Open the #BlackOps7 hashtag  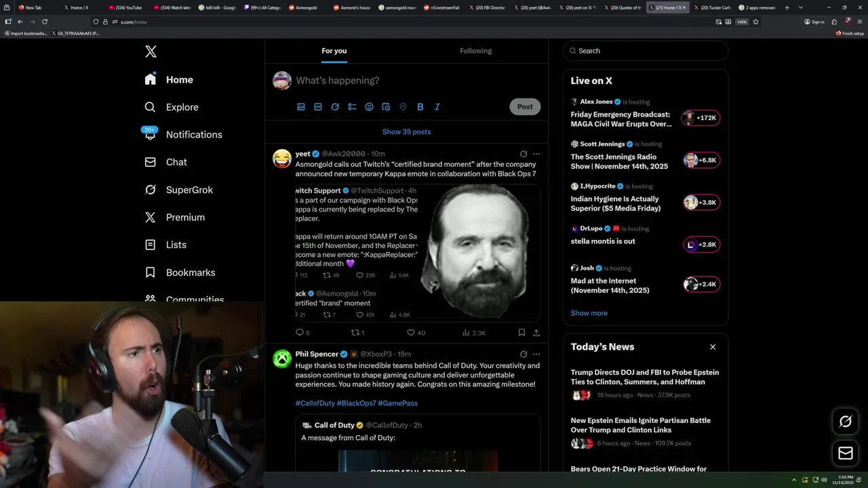(357, 403)
